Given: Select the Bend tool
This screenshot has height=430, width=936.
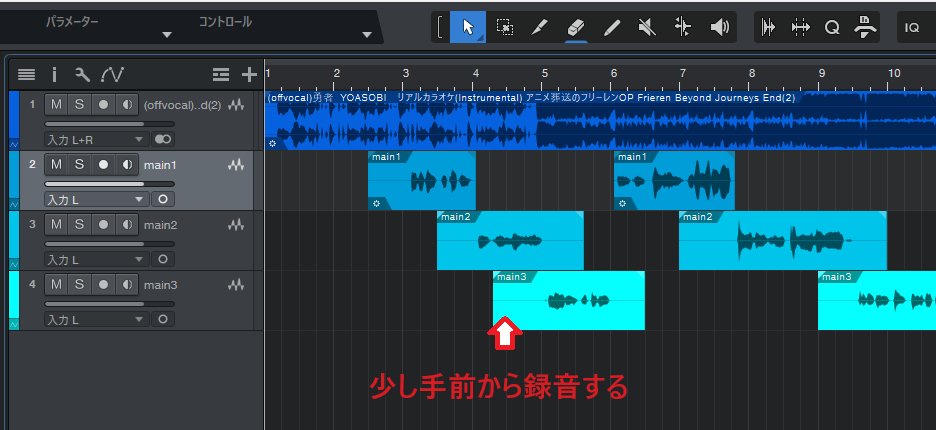Looking at the screenshot, I should [x=683, y=27].
